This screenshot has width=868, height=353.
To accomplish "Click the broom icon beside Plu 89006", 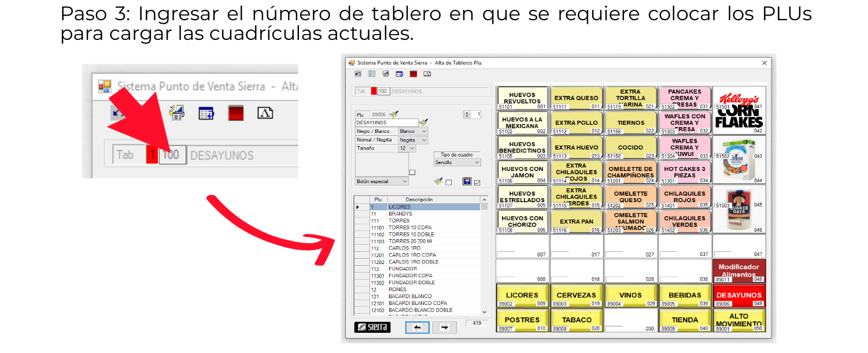I will pyautogui.click(x=394, y=114).
